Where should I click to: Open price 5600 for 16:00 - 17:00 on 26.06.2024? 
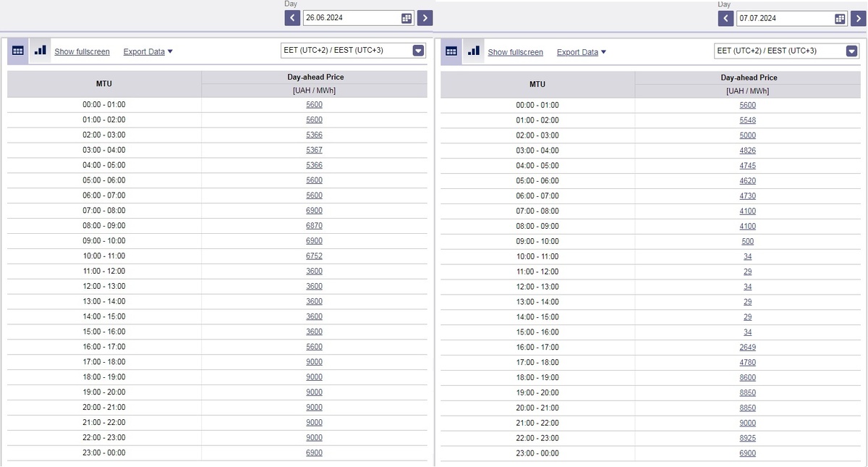click(315, 347)
